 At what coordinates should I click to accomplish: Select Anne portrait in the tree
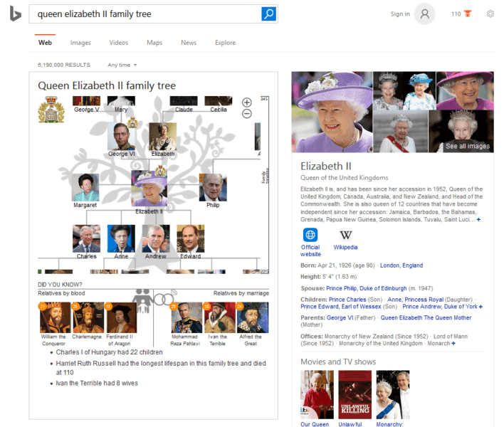[121, 238]
